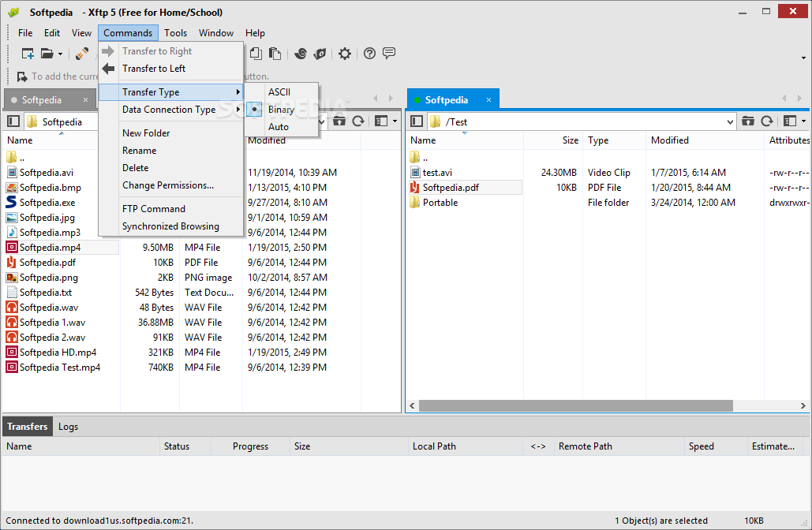Screen dimensions: 812x530
Task: Open the Window menu
Action: click(x=216, y=33)
